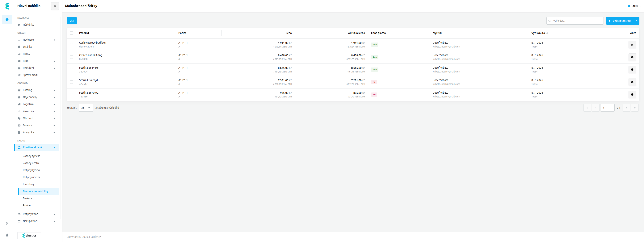Go to the first page arrow button

pos(587,108)
